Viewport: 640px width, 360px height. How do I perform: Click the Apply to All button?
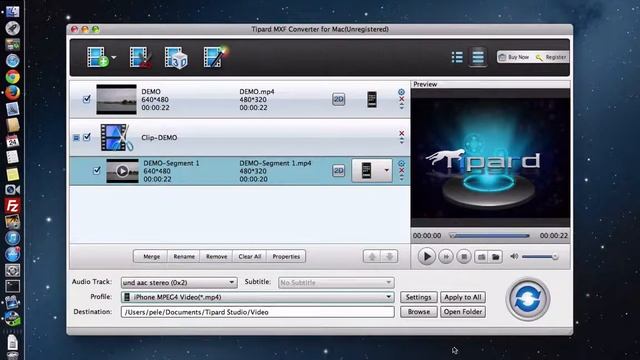tap(463, 297)
